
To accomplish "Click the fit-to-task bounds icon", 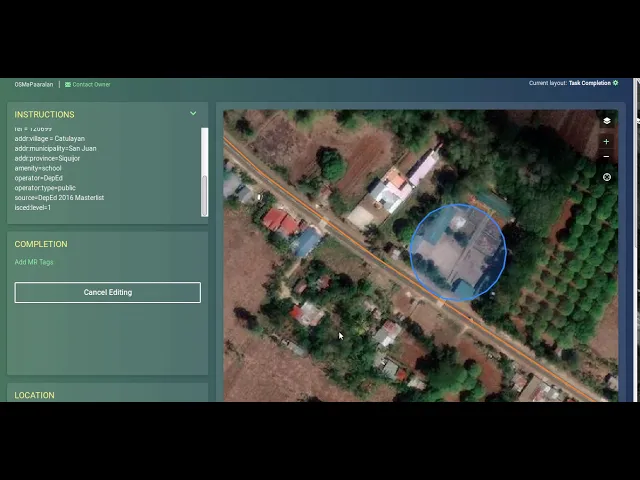I will [607, 177].
